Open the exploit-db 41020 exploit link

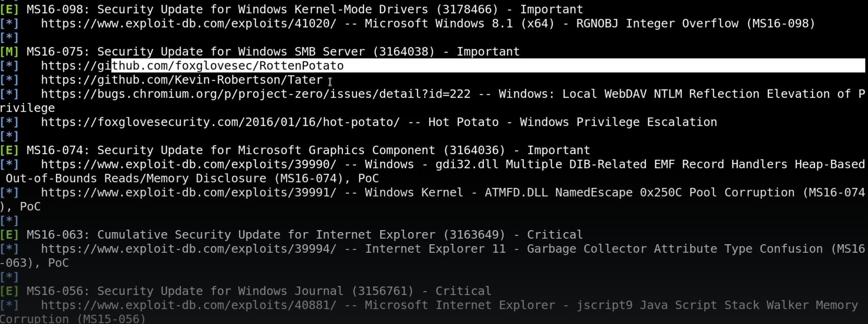click(189, 23)
